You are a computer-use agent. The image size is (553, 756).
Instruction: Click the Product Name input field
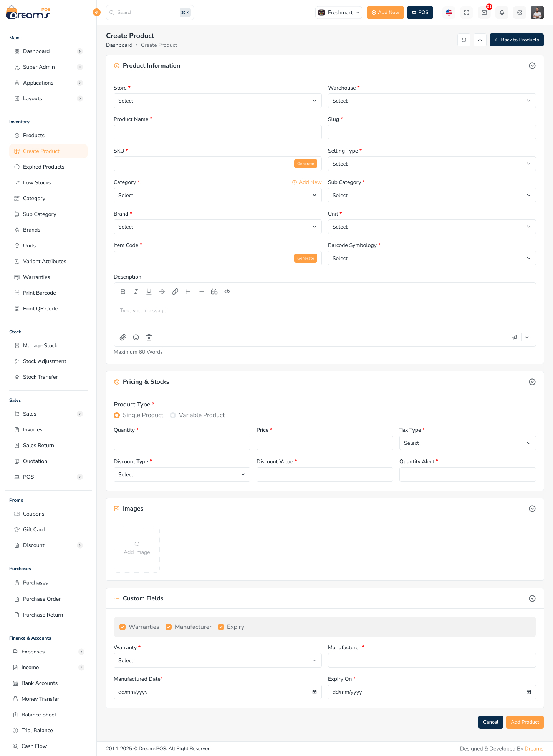tap(217, 132)
